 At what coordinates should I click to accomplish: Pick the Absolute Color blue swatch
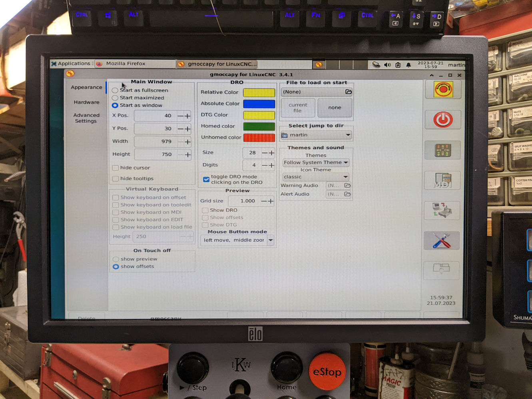tap(259, 104)
